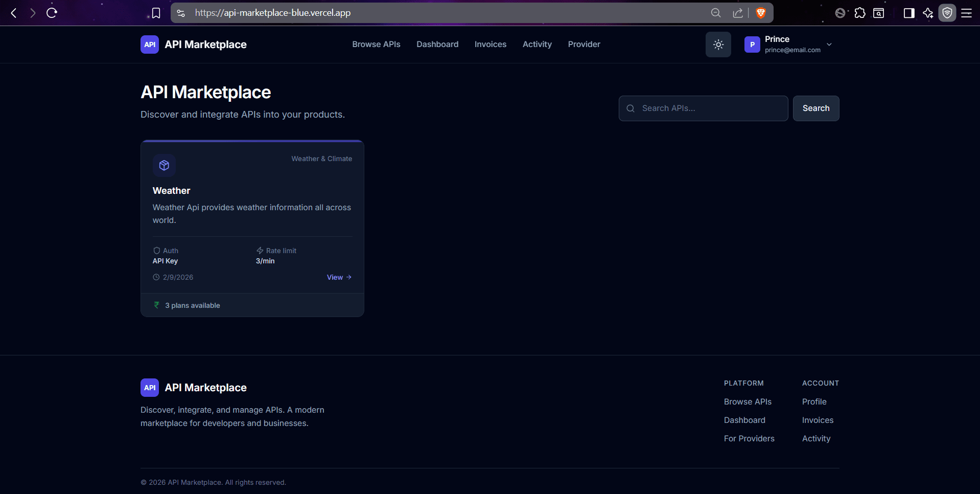This screenshot has width=980, height=494.
Task: Open tab search with the window-magnifier icon
Action: (878, 13)
